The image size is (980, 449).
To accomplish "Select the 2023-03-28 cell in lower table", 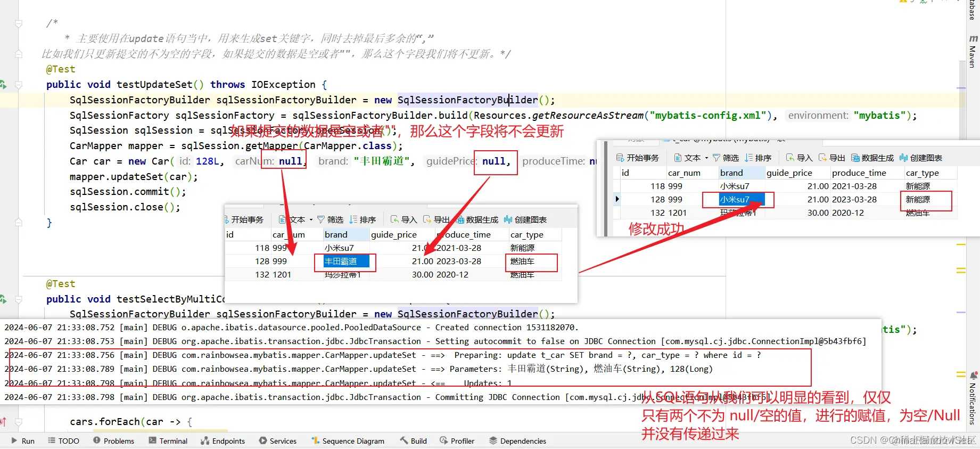I will coord(472,261).
